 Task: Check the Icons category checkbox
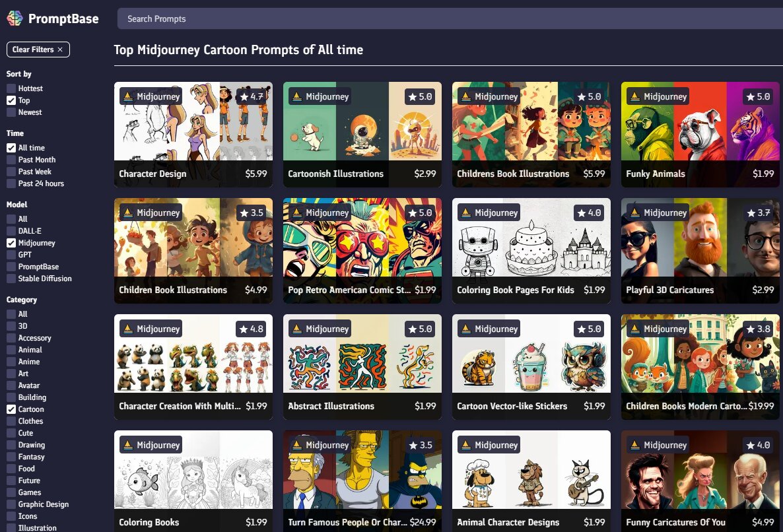pyautogui.click(x=11, y=517)
